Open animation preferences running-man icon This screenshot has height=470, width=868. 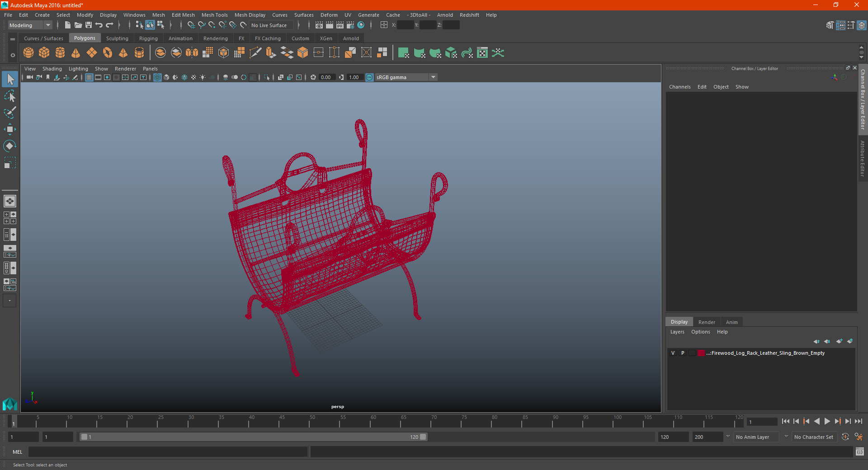click(x=859, y=437)
